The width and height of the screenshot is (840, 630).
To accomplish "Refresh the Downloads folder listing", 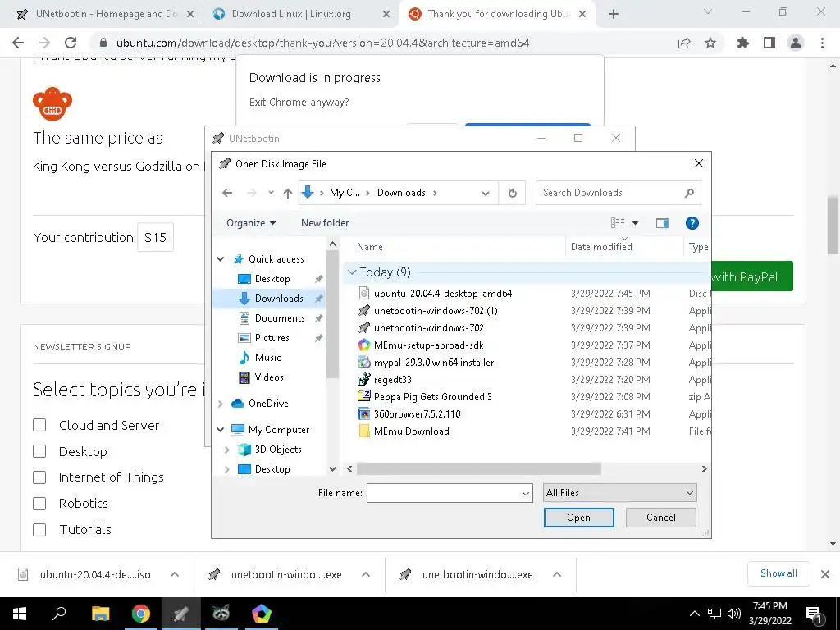I will click(x=512, y=193).
